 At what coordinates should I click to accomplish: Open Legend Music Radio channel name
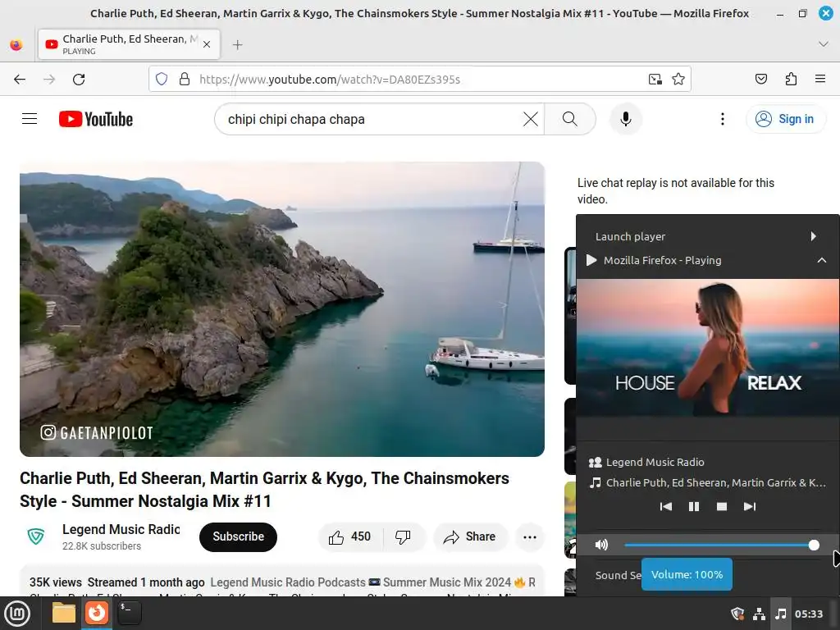pos(121,529)
